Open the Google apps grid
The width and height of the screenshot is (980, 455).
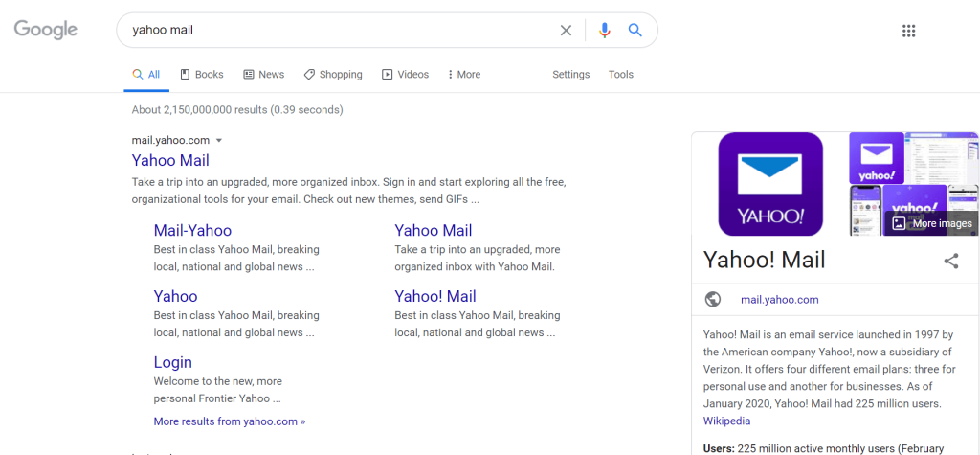(908, 31)
